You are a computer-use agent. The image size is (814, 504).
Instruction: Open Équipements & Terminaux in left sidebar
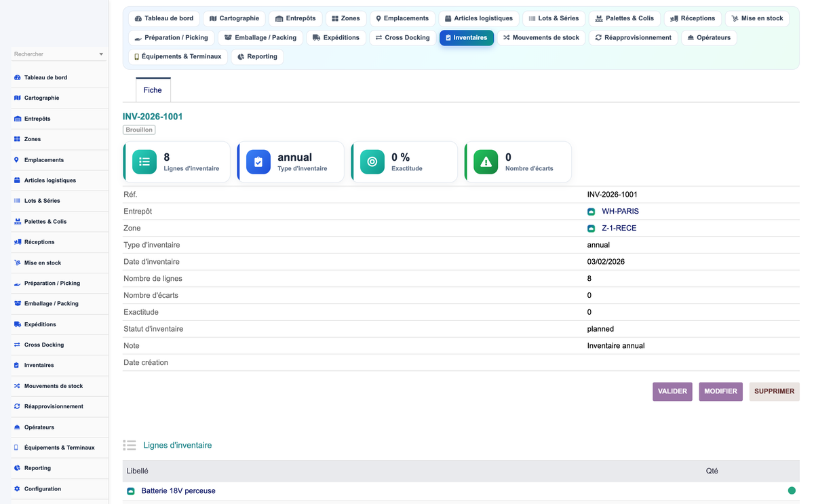pyautogui.click(x=59, y=448)
